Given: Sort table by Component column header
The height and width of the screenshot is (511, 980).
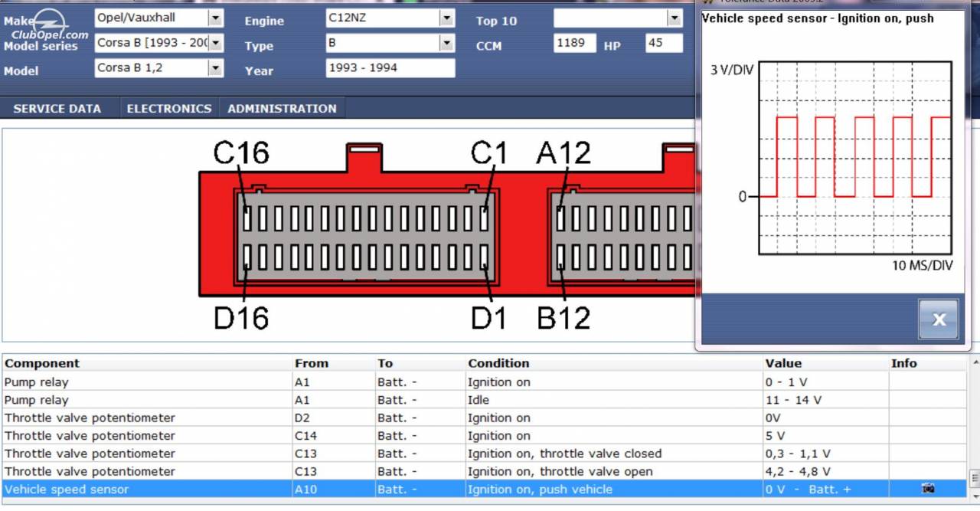Looking at the screenshot, I should coord(148,363).
